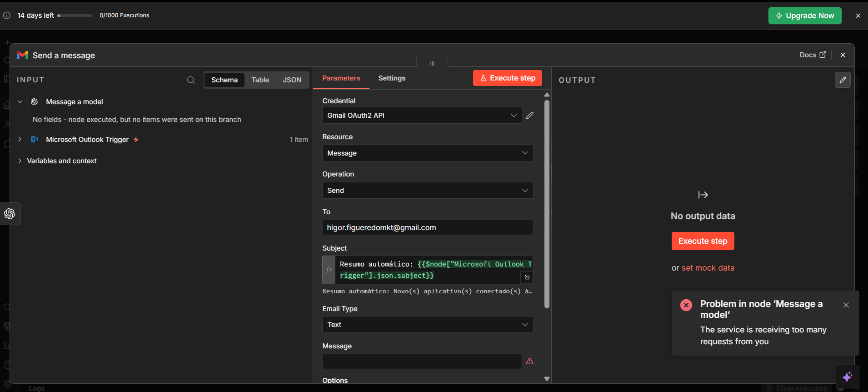Open the Docs link

pyautogui.click(x=813, y=55)
